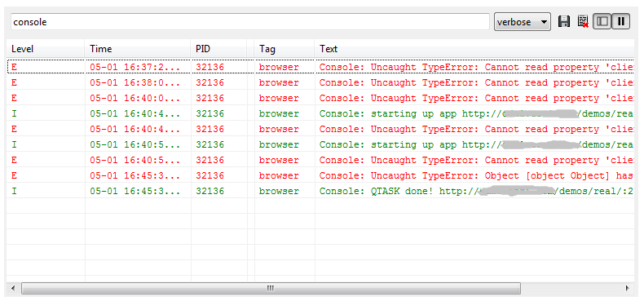Viewport: 644px width, 301px height.
Task: Click the PID column header
Action: click(219, 49)
